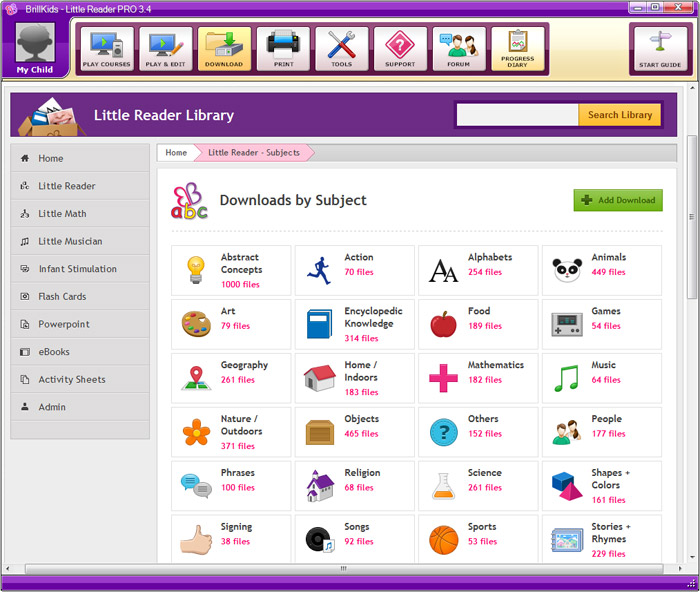The image size is (700, 592).
Task: Click Little Reader - Subjects breadcrumb
Action: coord(254,153)
